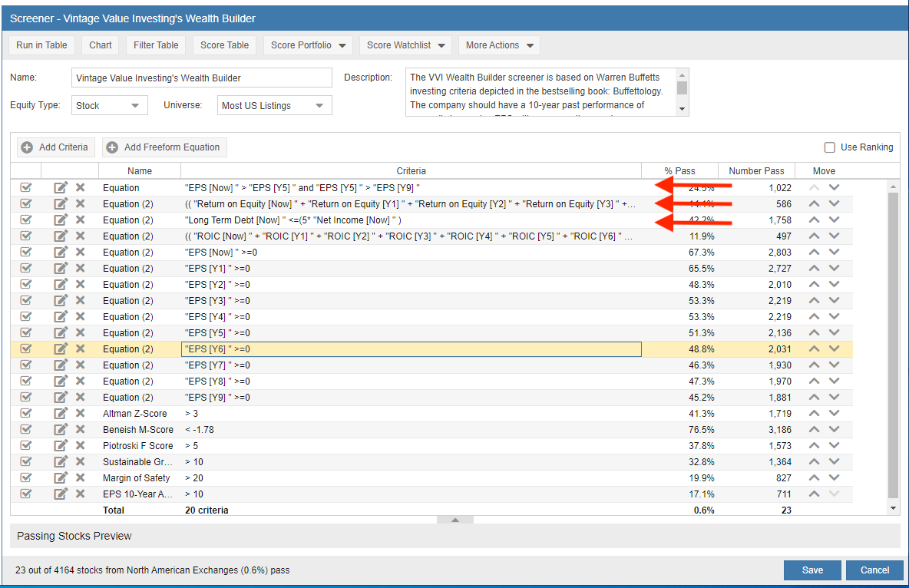Move "EPS [Y3]" >=0 row down
This screenshot has height=588, width=909.
tap(835, 300)
